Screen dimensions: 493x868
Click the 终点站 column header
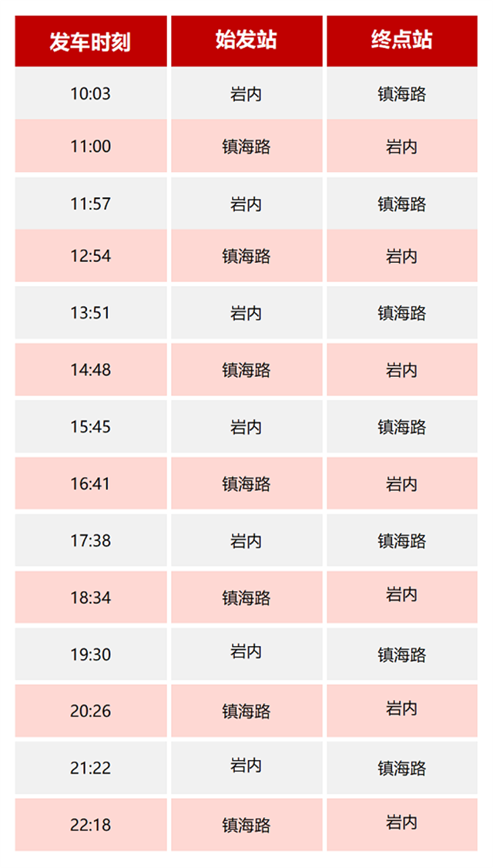pyautogui.click(x=402, y=41)
